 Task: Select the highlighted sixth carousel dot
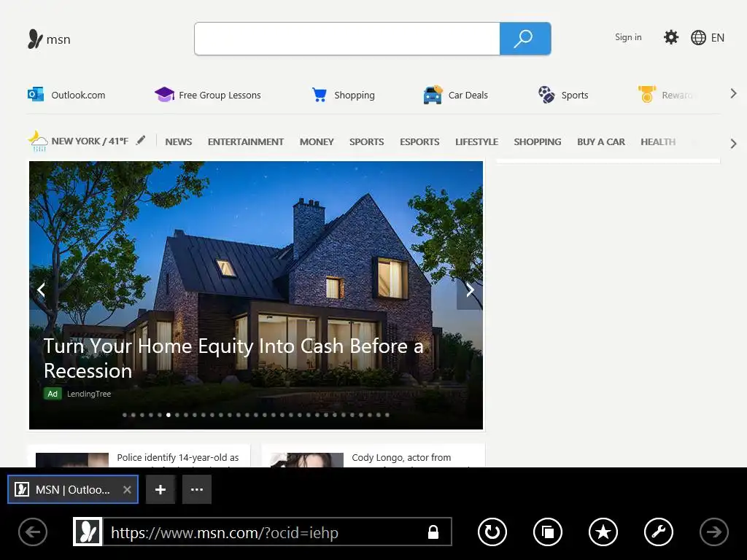(169, 415)
